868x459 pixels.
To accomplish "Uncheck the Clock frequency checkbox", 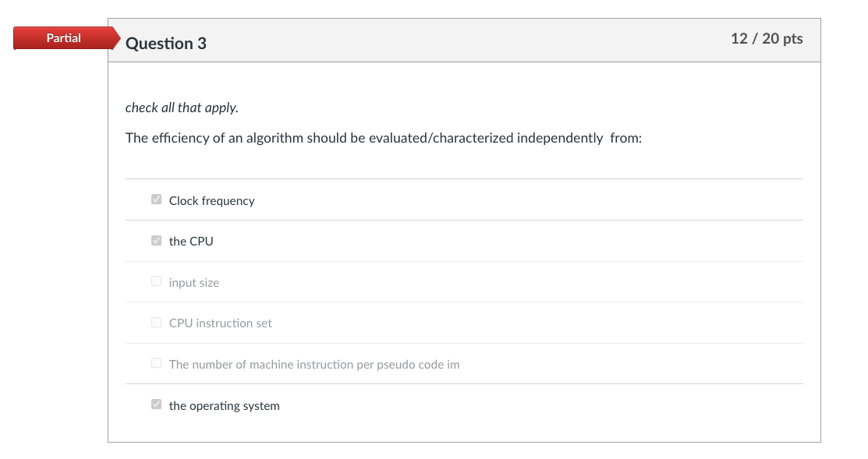I will [156, 199].
